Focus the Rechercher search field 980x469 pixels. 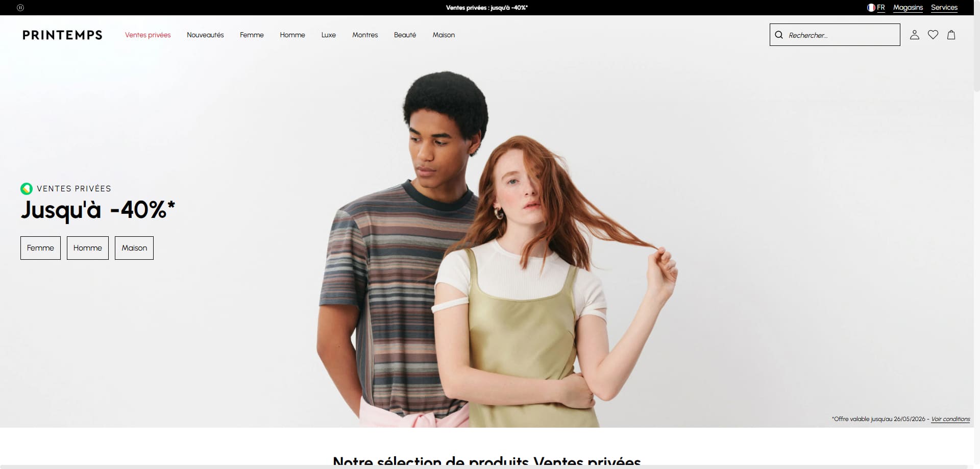click(x=835, y=35)
